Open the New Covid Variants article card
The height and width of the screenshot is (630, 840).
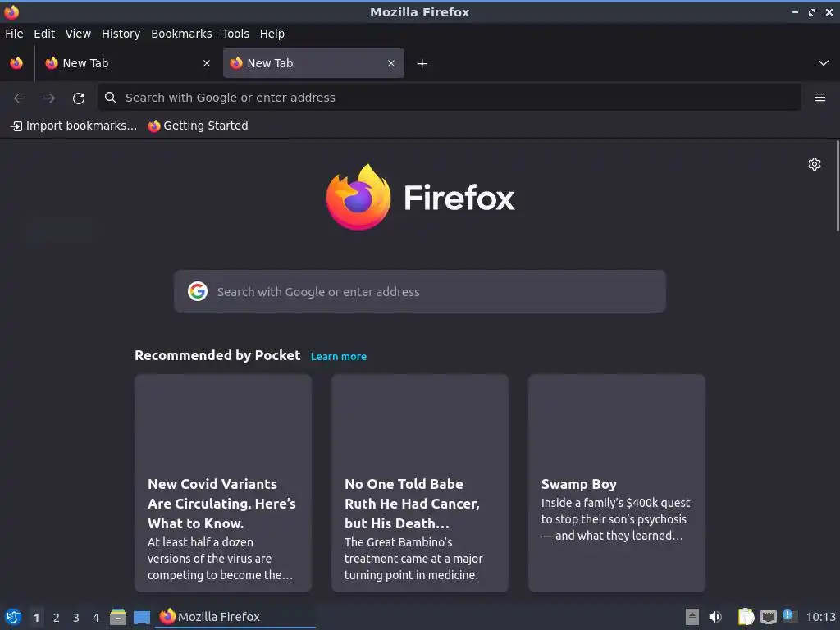click(x=223, y=483)
